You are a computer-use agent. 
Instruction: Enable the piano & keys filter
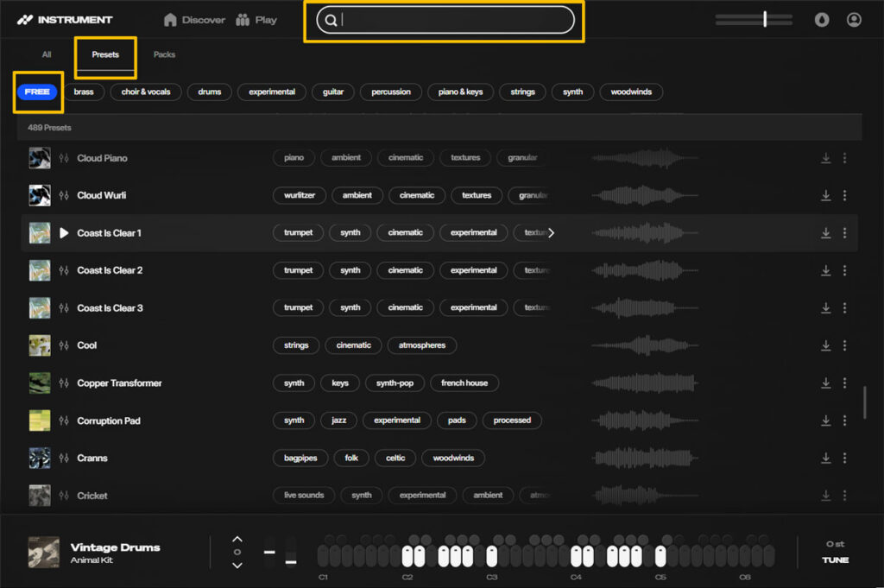460,92
